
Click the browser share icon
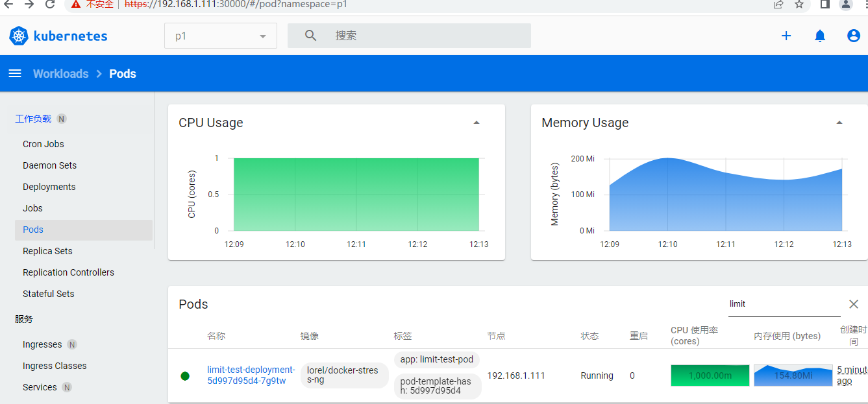[778, 5]
